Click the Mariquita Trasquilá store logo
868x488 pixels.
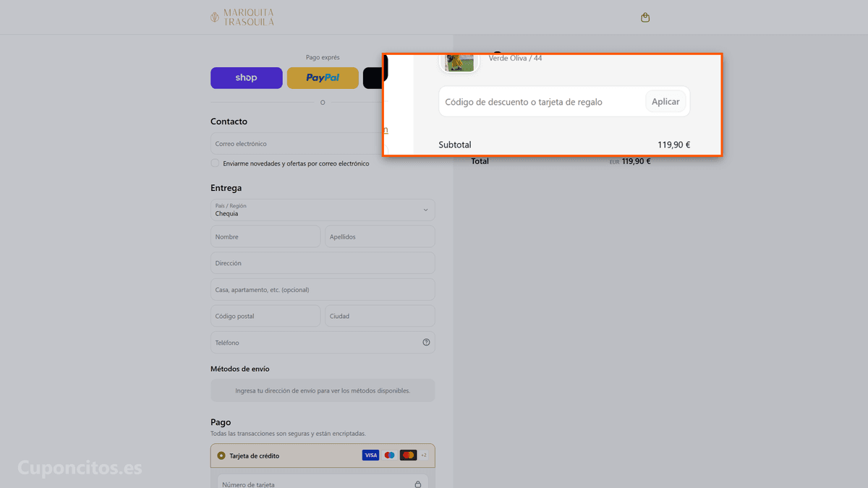tap(242, 17)
